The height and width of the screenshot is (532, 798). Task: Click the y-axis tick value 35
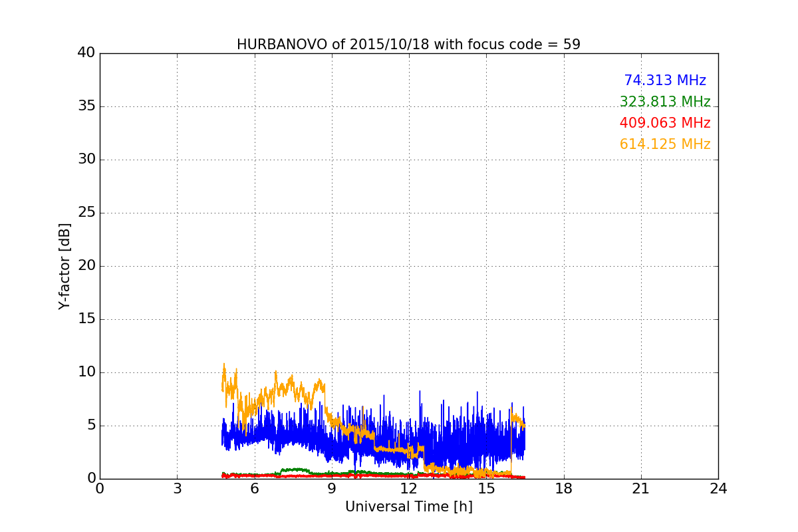click(x=86, y=106)
